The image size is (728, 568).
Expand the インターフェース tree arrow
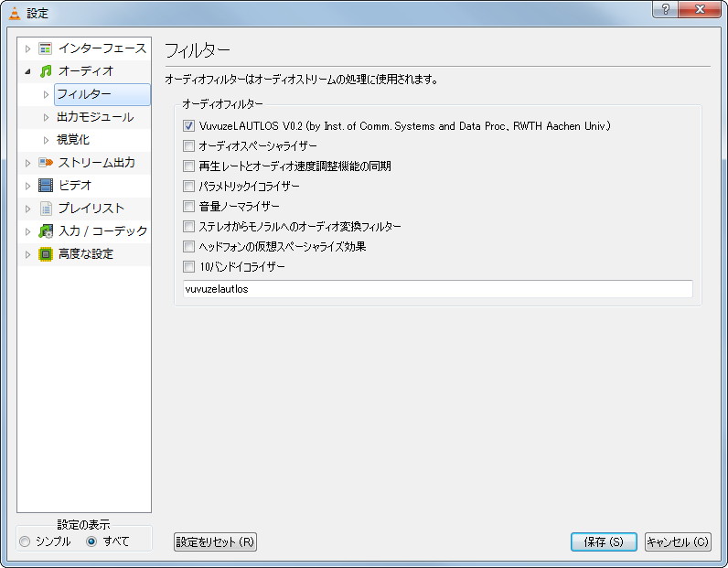click(27, 48)
